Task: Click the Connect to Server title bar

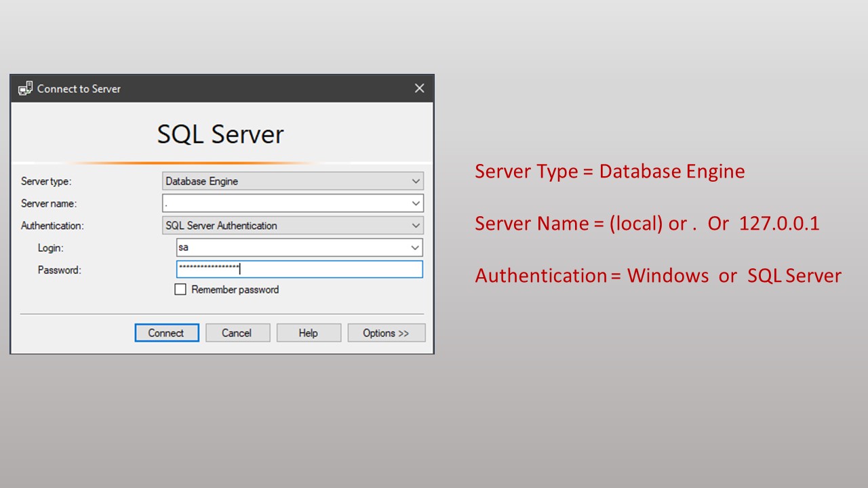Action: click(203, 88)
